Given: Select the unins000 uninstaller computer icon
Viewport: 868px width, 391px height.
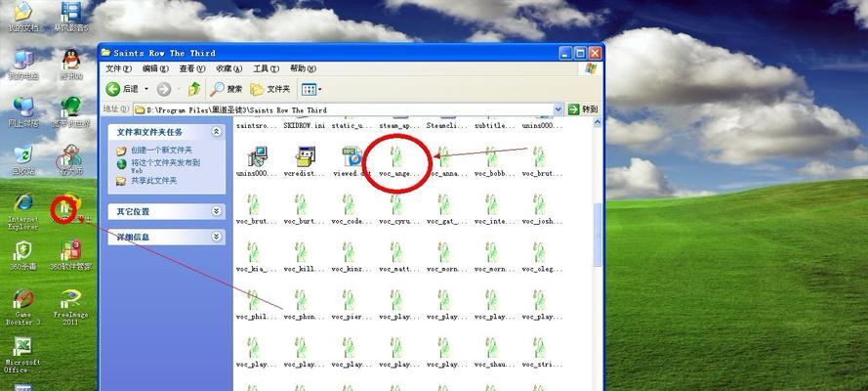Looking at the screenshot, I should [258, 156].
